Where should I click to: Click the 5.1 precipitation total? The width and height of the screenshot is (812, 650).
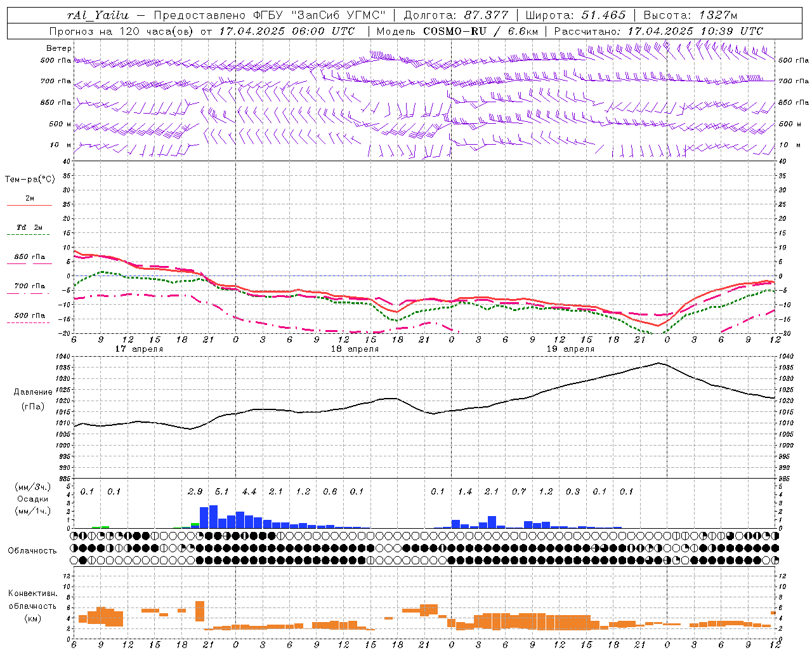[x=222, y=492]
